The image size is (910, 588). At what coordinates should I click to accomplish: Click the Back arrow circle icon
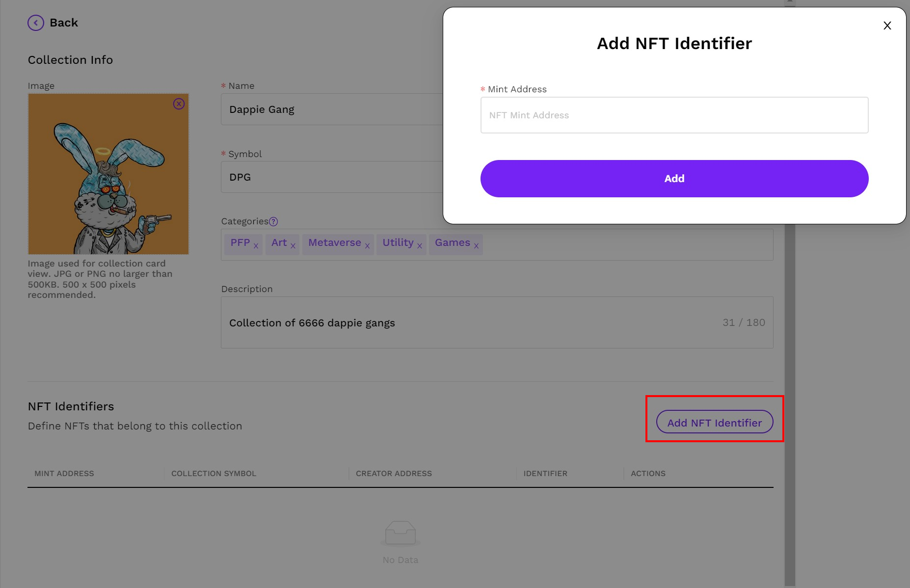pyautogui.click(x=36, y=23)
